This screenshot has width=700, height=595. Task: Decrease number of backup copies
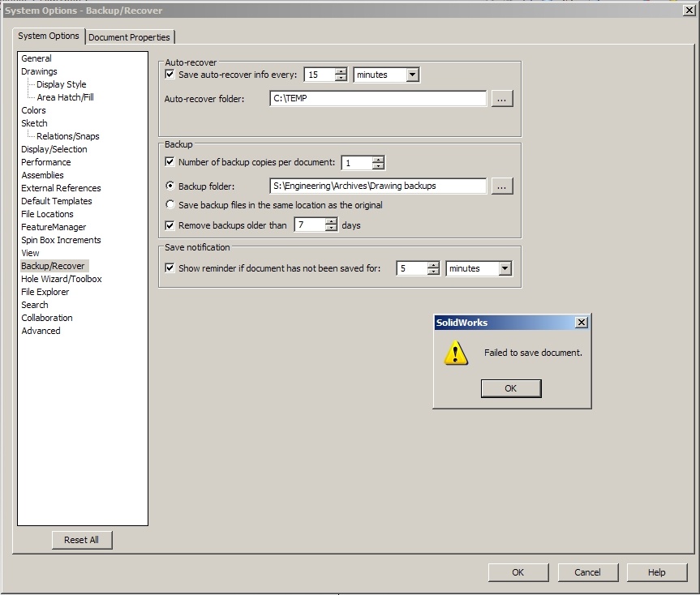(x=378, y=166)
